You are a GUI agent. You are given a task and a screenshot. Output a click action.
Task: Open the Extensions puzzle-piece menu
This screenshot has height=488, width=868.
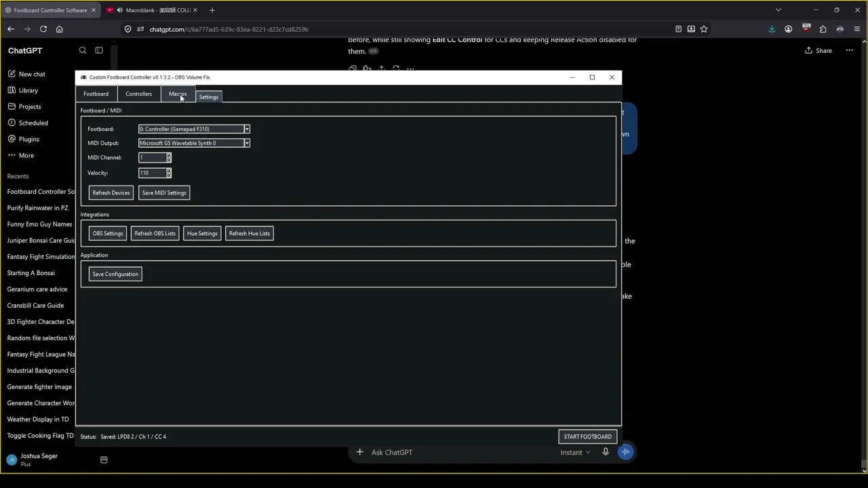click(x=823, y=29)
